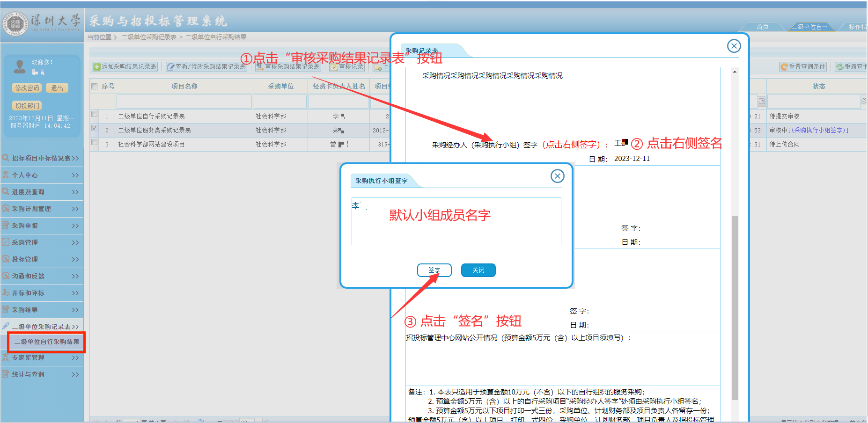Click the 查看/修改采购结果记录表 edit icon
Viewport: 868px width, 423px height.
tap(171, 67)
